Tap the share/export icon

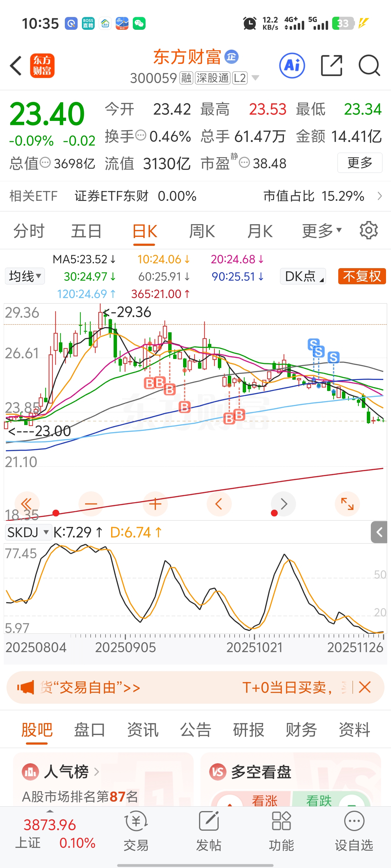tap(331, 66)
